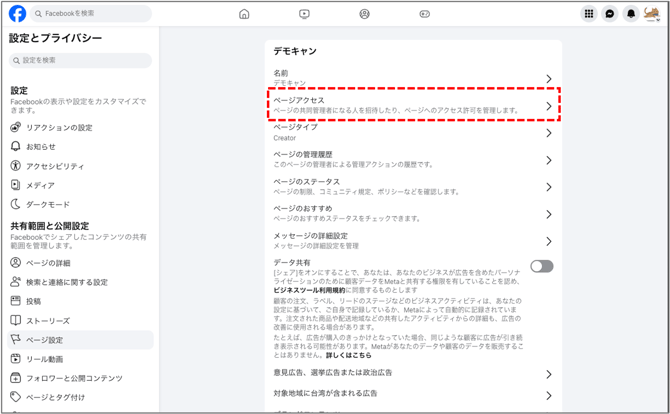Click the Facebookを検索 search field
The width and height of the screenshot is (670, 414).
pyautogui.click(x=90, y=14)
